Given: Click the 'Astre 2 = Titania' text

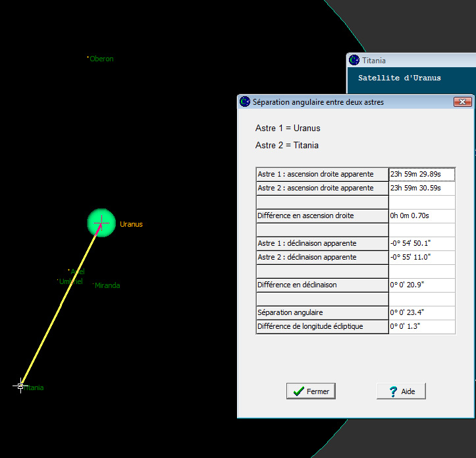Looking at the screenshot, I should pos(287,145).
